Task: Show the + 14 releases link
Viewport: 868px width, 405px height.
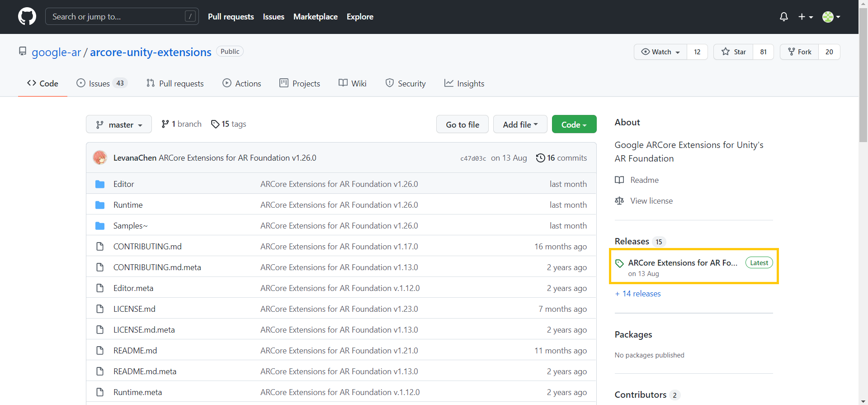Action: 638,294
